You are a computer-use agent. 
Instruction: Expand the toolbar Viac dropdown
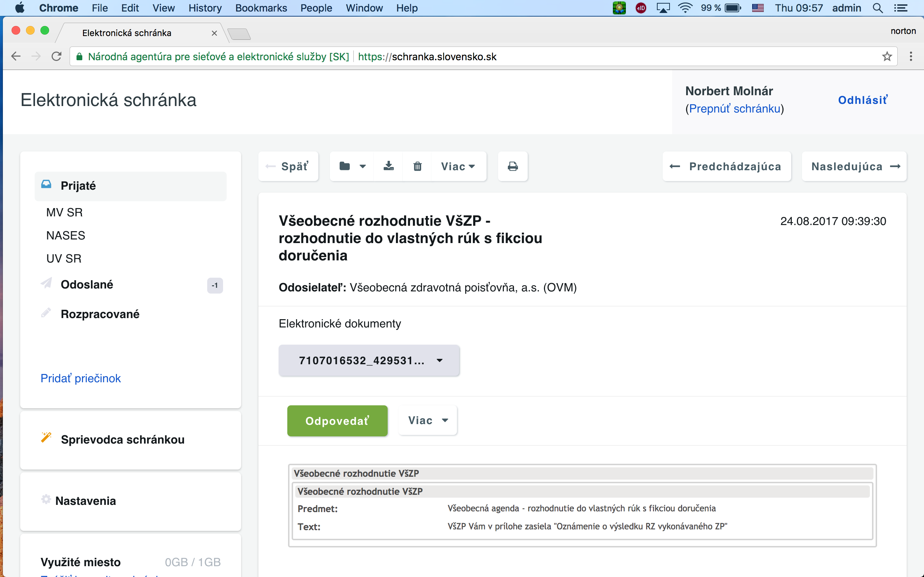click(x=458, y=166)
